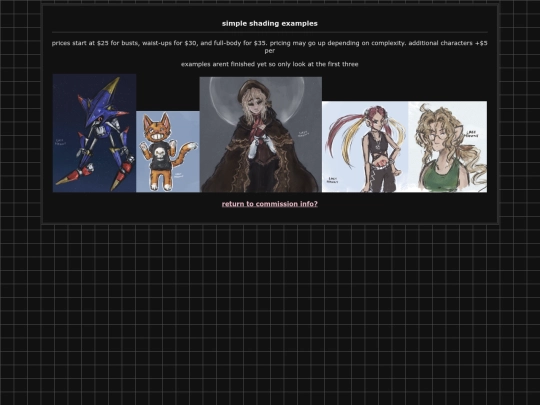Click the horizontal divider under the heading
This screenshot has width=540, height=405.
270,32
